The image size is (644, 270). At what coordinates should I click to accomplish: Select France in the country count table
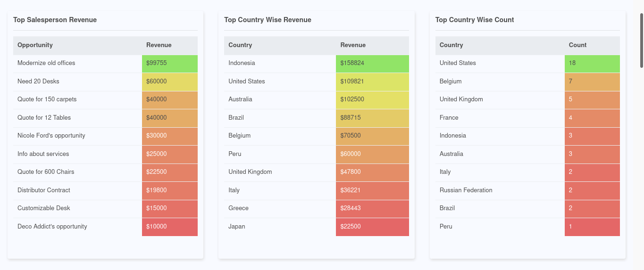point(449,118)
